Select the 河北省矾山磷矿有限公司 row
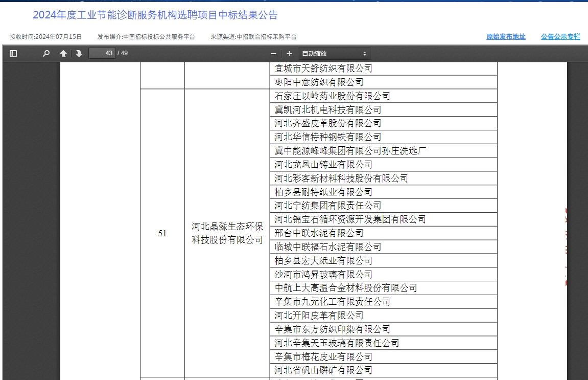This screenshot has height=380, width=588. pyautogui.click(x=384, y=370)
